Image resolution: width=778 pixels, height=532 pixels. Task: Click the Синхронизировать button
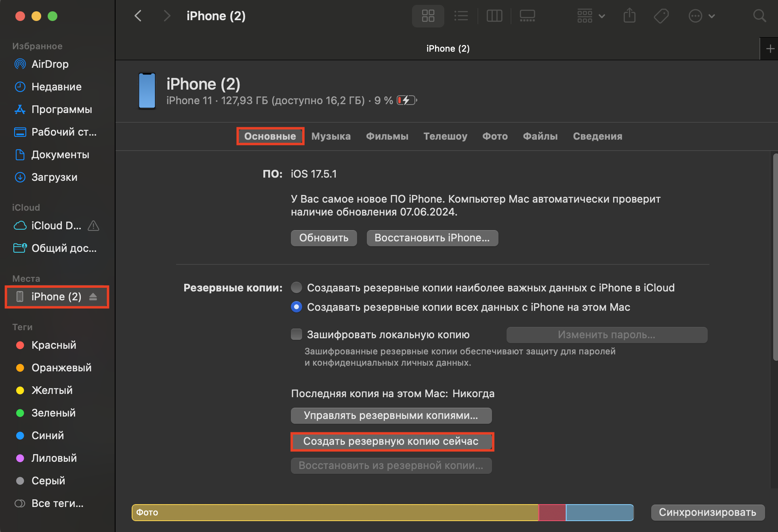click(x=708, y=513)
